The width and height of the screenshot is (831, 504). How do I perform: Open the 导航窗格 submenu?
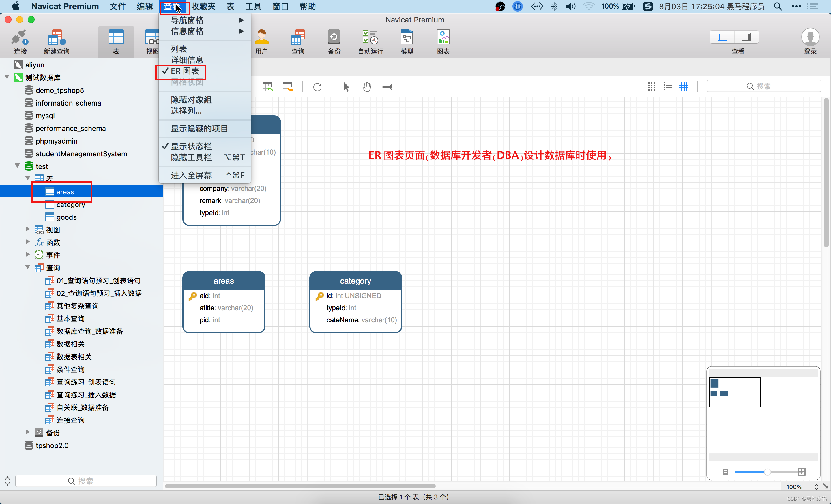point(205,20)
